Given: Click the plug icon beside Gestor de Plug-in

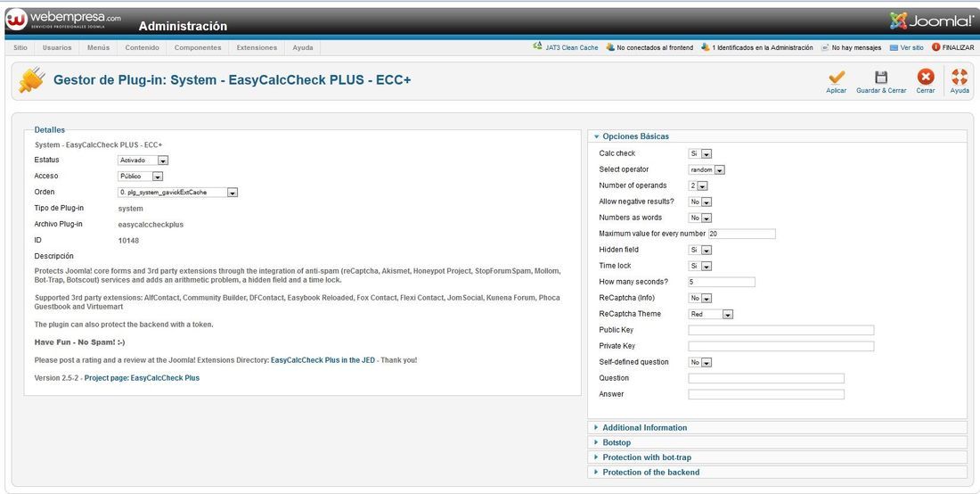Looking at the screenshot, I should pyautogui.click(x=30, y=80).
